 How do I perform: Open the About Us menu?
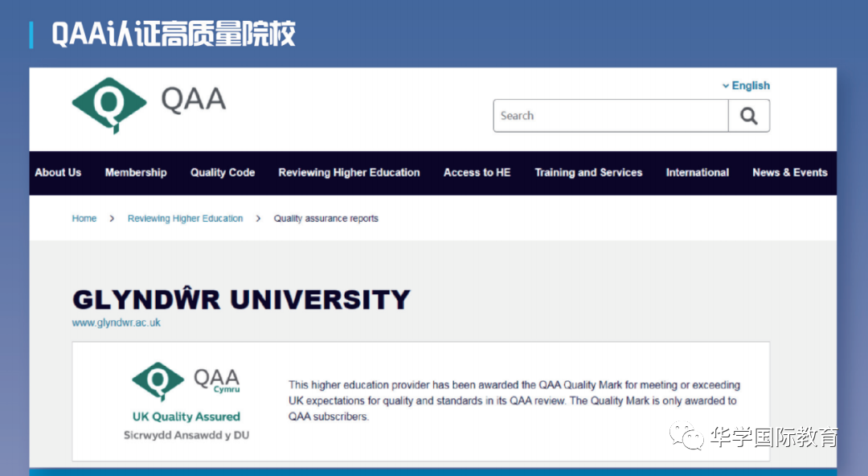click(58, 172)
